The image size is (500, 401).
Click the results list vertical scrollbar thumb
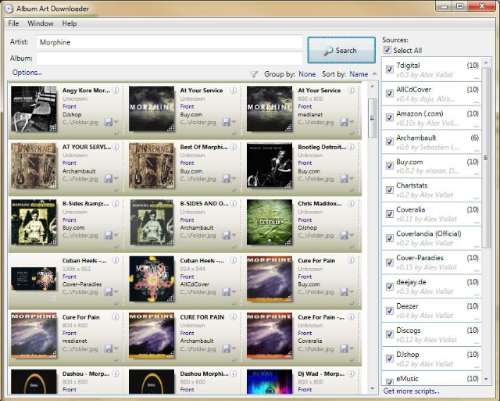tap(372, 117)
